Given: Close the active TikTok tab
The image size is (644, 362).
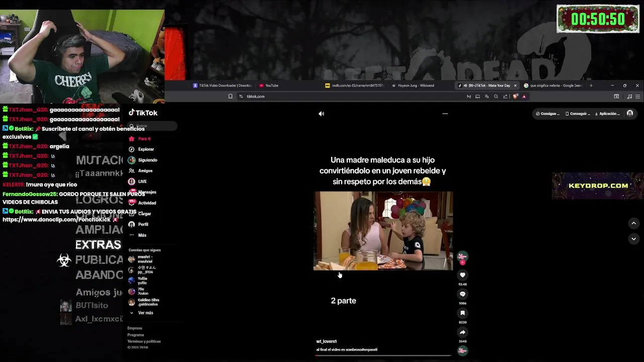Looking at the screenshot, I should [515, 85].
